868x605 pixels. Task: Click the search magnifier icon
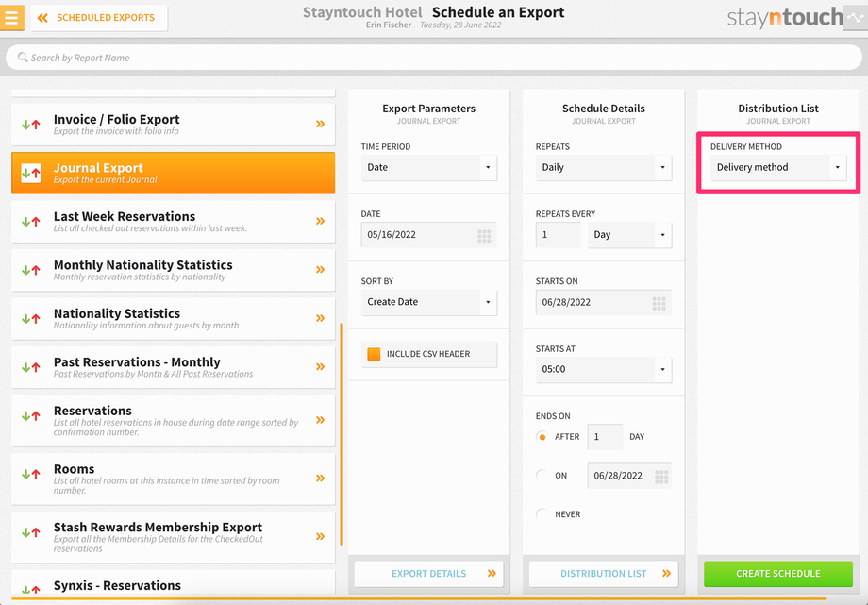(x=23, y=57)
